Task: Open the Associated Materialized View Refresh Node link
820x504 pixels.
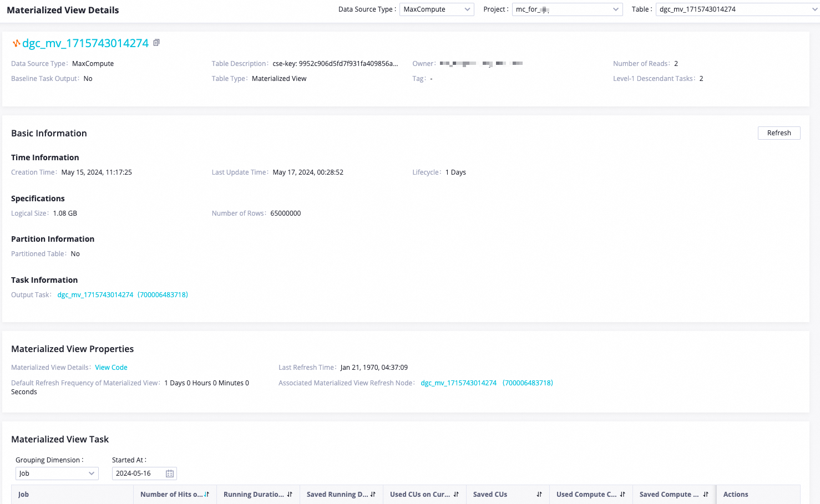Action: tap(487, 383)
